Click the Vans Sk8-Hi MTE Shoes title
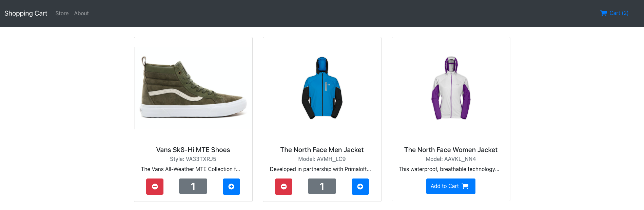The height and width of the screenshot is (210, 644). point(193,150)
